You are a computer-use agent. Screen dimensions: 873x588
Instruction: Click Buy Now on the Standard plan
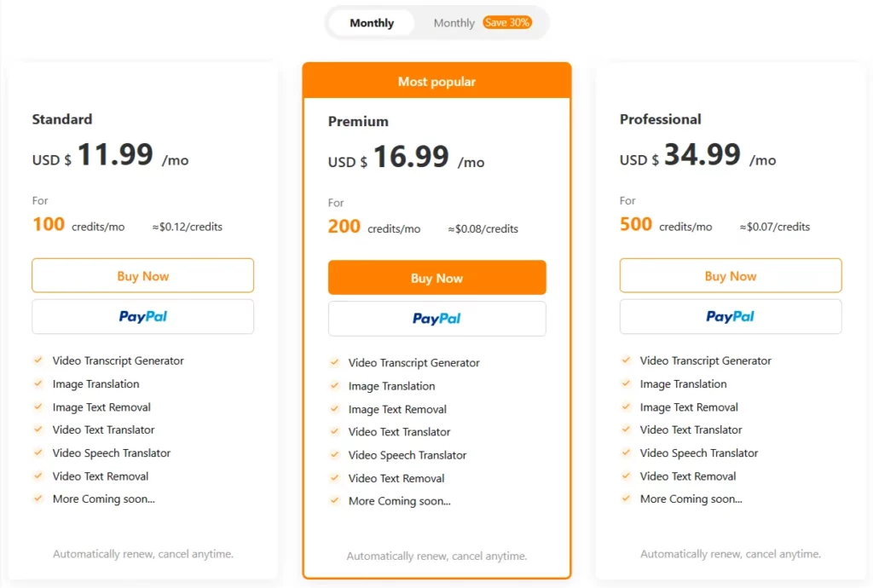142,275
